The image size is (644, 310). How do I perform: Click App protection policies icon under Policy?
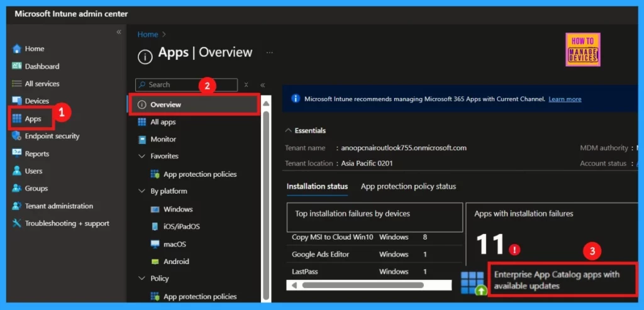pyautogui.click(x=155, y=296)
